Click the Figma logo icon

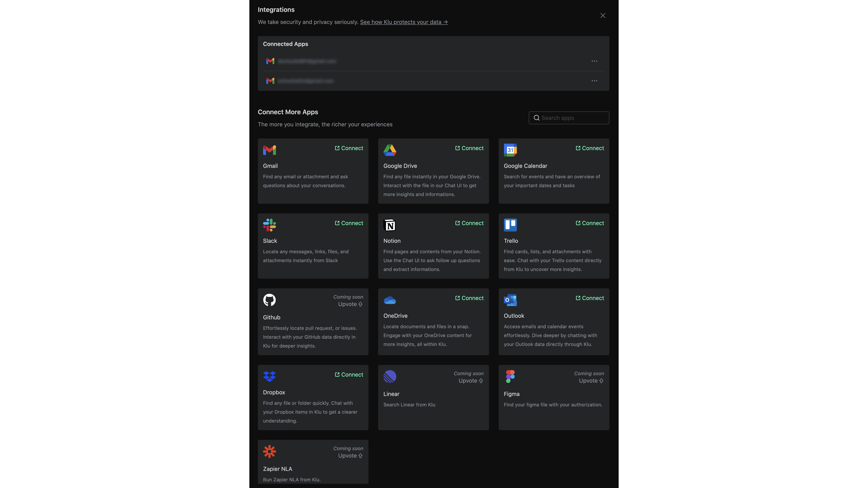coord(510,376)
